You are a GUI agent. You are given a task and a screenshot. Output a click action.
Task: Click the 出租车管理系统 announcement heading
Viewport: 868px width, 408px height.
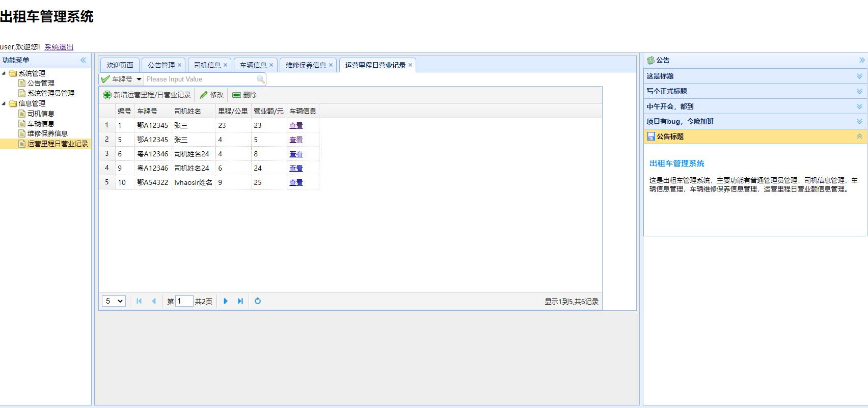pyautogui.click(x=677, y=164)
